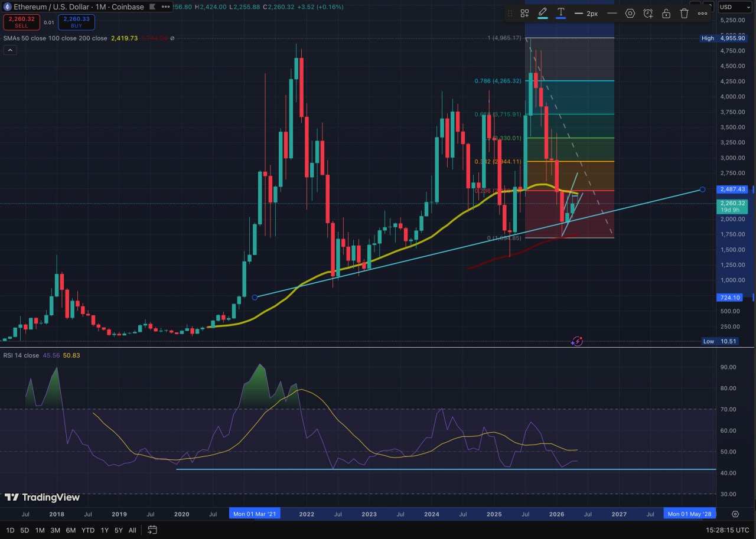Select the trendline right endpoint handle
Image resolution: width=756 pixels, height=539 pixels.
pos(702,190)
